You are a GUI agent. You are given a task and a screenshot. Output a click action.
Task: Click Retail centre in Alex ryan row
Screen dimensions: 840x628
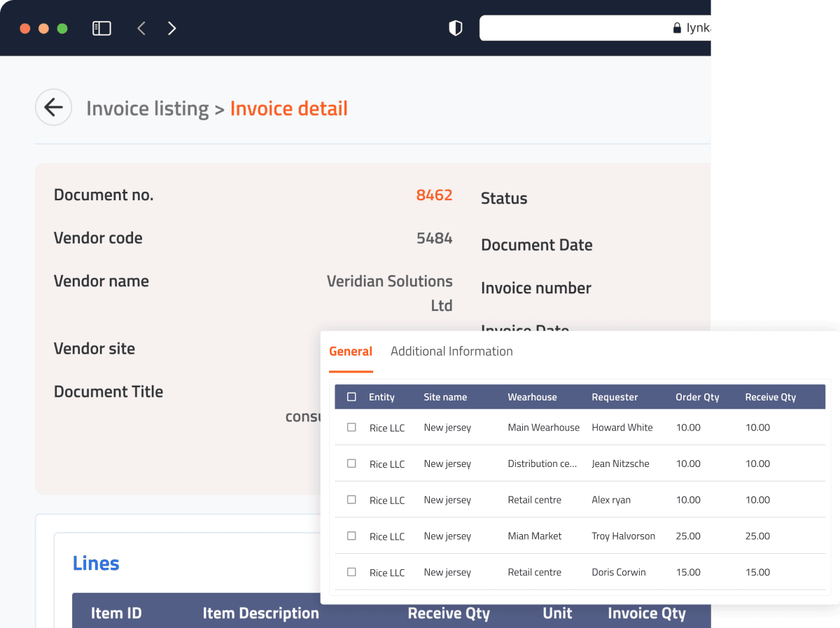(535, 500)
